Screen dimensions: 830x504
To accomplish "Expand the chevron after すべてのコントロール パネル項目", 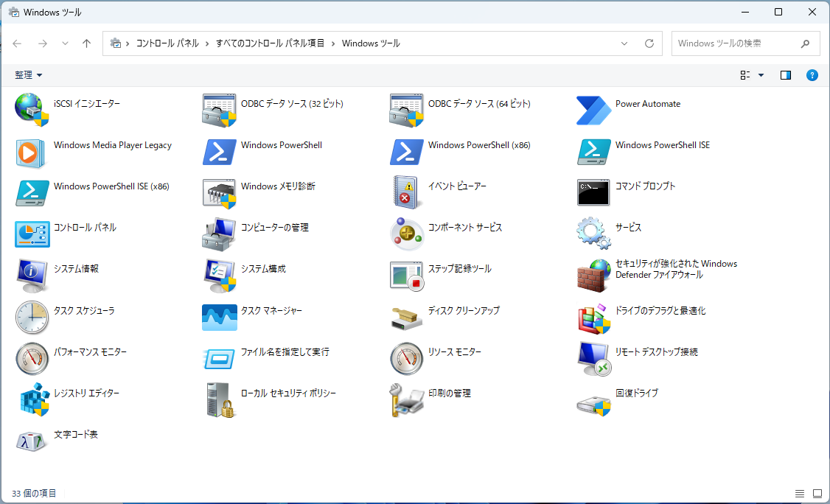I will pos(333,43).
